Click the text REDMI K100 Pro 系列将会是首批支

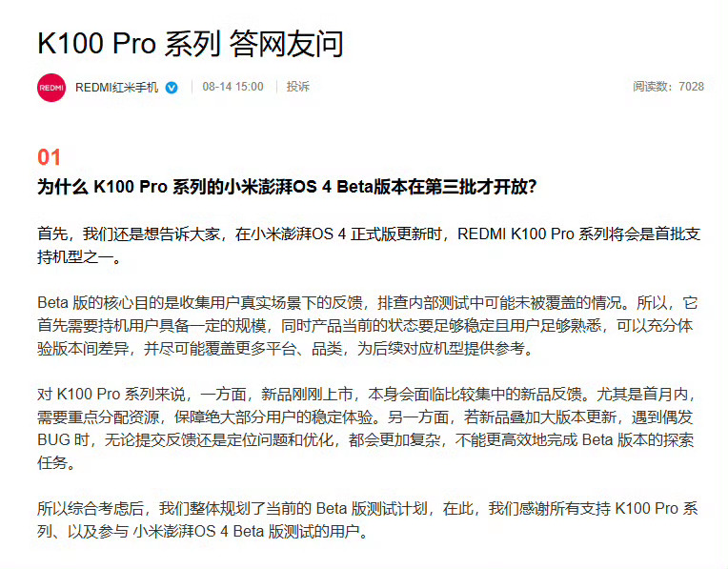tap(578, 234)
